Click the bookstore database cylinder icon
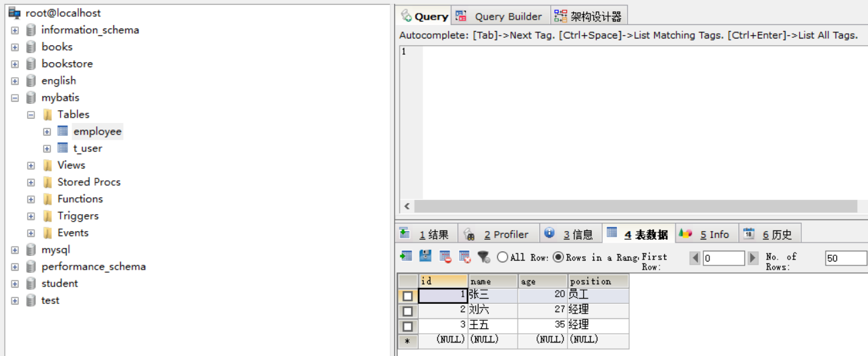Image resolution: width=868 pixels, height=356 pixels. point(31,63)
